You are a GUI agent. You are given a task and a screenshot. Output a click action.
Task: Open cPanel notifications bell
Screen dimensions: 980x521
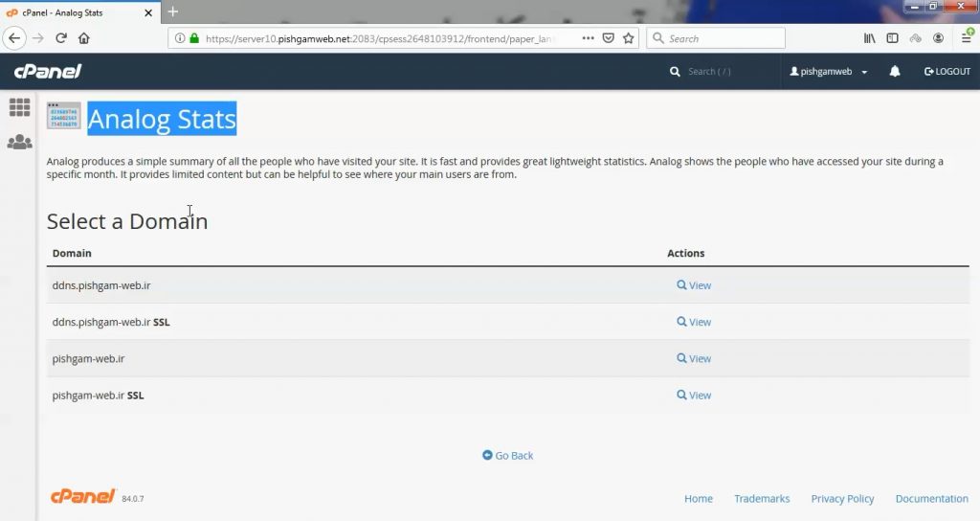[895, 71]
